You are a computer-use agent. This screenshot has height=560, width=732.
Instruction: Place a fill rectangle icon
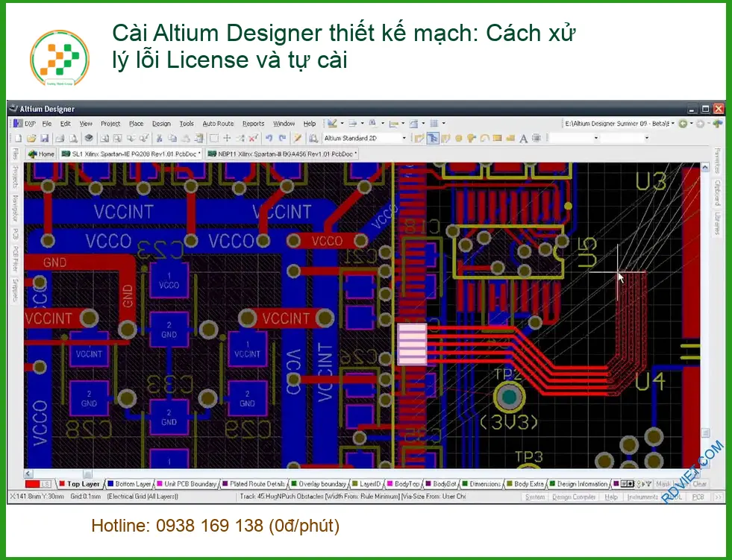pos(497,138)
